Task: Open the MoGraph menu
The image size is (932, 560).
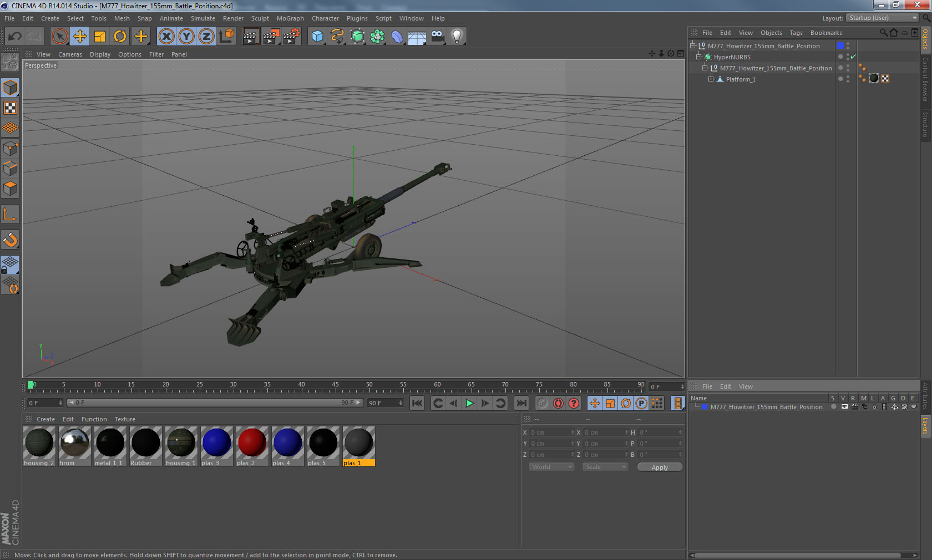Action: [x=290, y=18]
